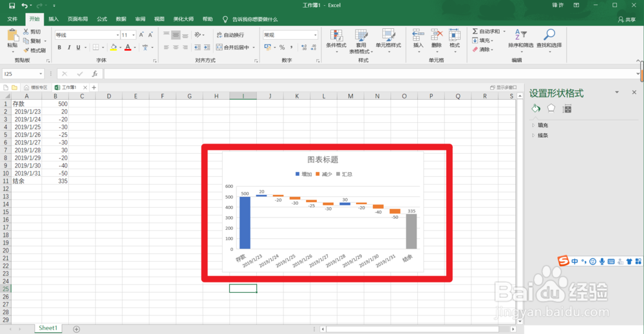Open the Fill (填充) dropdown
This screenshot has height=334, width=644.
tap(482, 40)
